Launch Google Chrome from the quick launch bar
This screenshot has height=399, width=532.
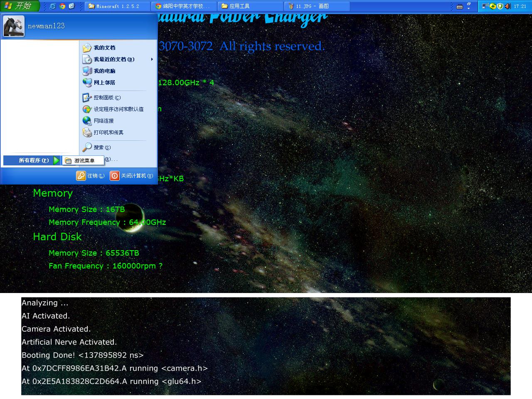coord(62,6)
